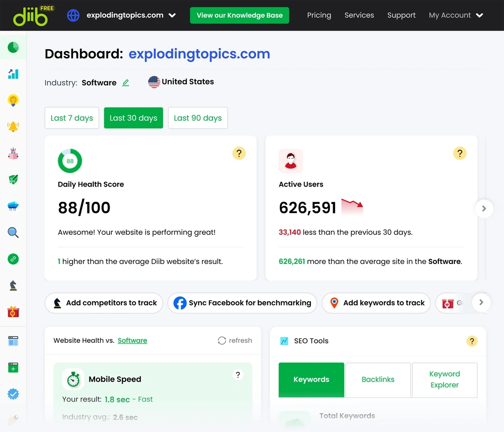Open the blue piano sidebar icon
Viewport: 504px width, 432px height.
(13, 206)
